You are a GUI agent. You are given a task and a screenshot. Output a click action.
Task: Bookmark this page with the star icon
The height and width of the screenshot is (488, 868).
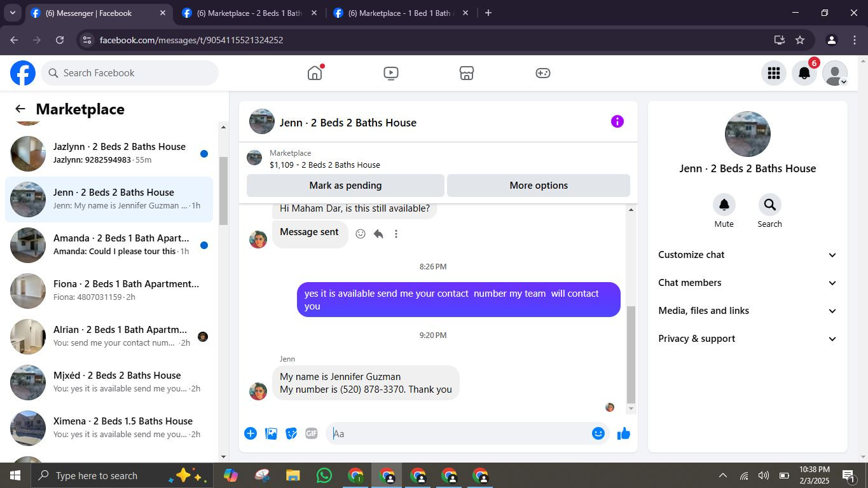[x=800, y=40]
